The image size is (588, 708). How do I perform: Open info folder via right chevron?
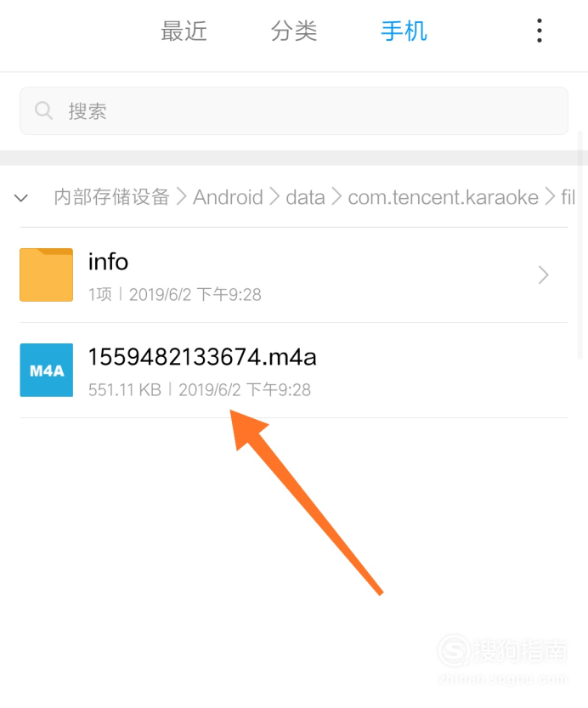pos(543,275)
